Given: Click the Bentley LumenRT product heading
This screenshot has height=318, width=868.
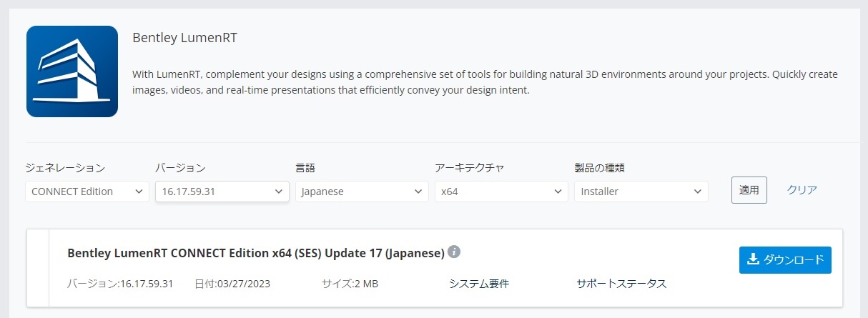Looking at the screenshot, I should [x=184, y=38].
